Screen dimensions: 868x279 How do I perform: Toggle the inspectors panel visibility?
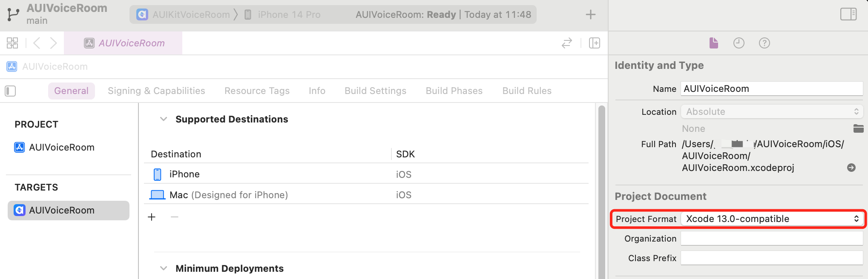(848, 14)
